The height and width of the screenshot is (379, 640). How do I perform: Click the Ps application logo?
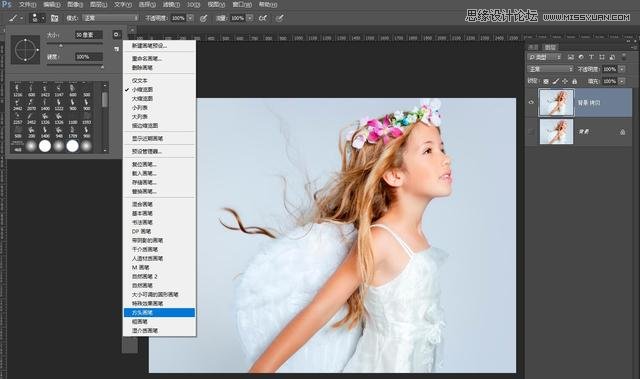click(x=7, y=4)
